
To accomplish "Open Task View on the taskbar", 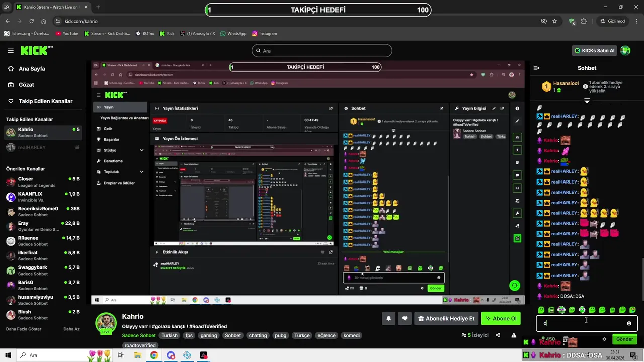I will pos(121,355).
